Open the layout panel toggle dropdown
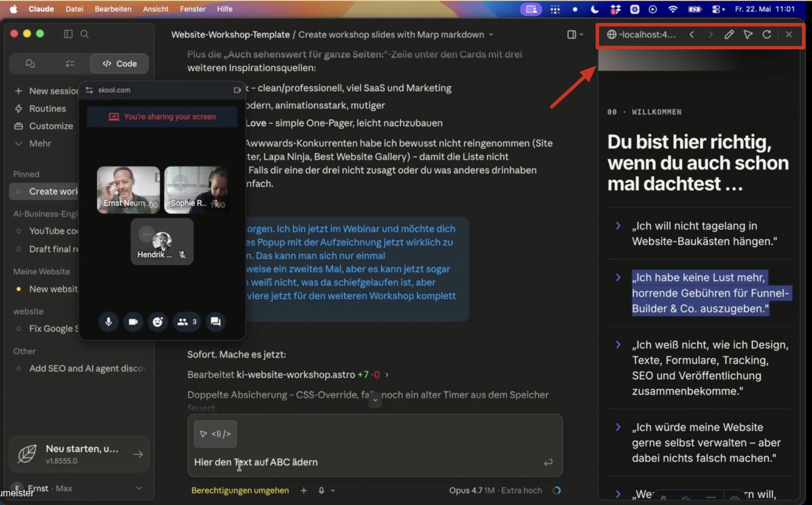This screenshot has height=505, width=812. click(575, 34)
